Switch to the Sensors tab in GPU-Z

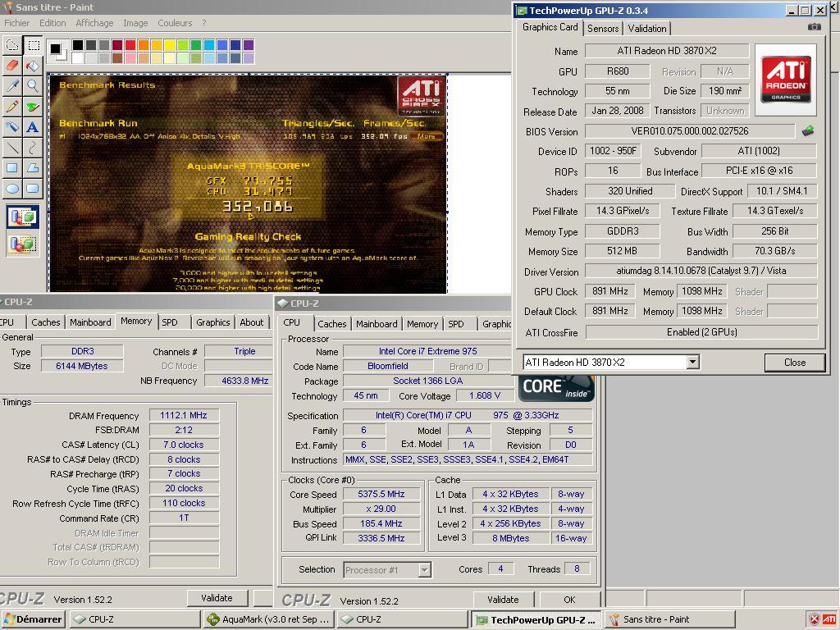[603, 29]
